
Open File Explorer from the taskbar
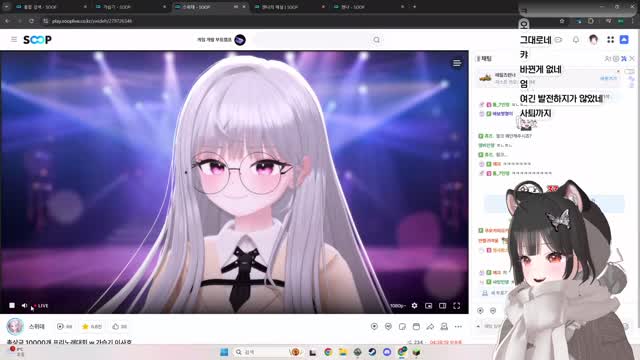click(x=342, y=352)
